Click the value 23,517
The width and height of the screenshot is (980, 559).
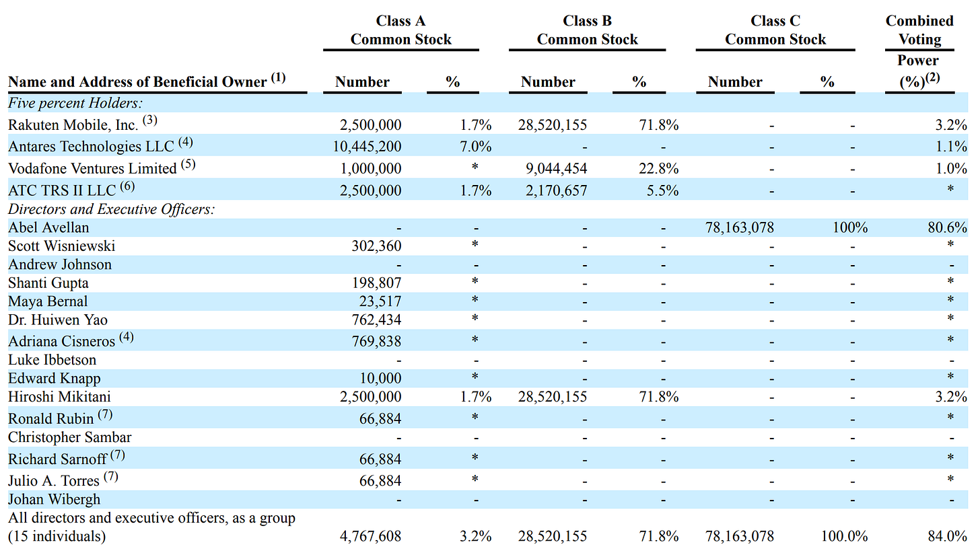pyautogui.click(x=381, y=301)
